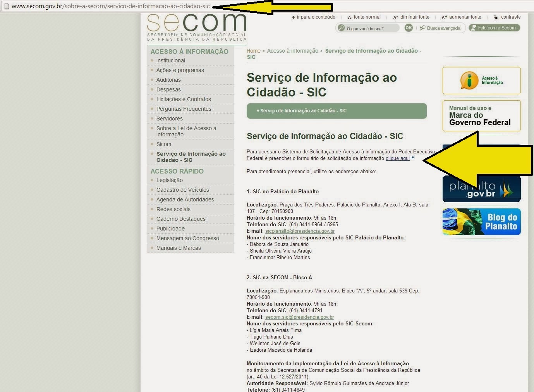The width and height of the screenshot is (534, 392).
Task: Click the address bar URL
Action: [111, 6]
